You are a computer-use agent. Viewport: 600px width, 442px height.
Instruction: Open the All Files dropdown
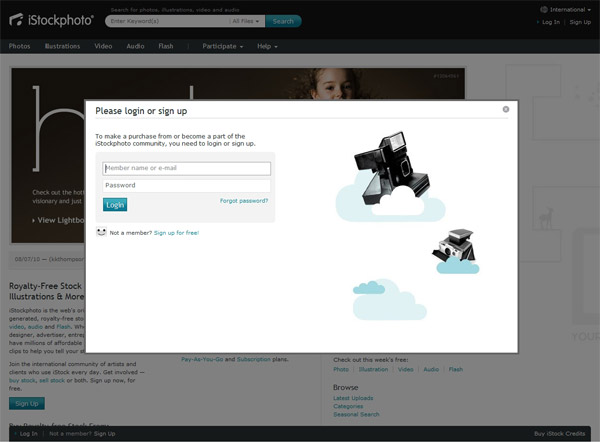click(246, 21)
